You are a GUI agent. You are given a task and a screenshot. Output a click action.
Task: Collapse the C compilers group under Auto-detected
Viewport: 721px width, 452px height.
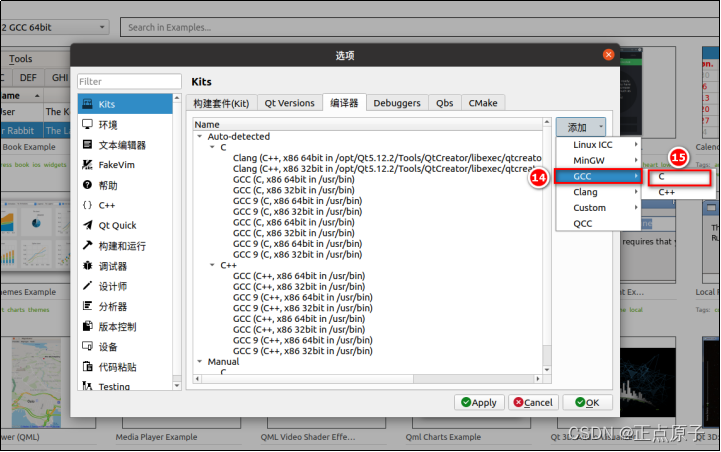click(212, 147)
